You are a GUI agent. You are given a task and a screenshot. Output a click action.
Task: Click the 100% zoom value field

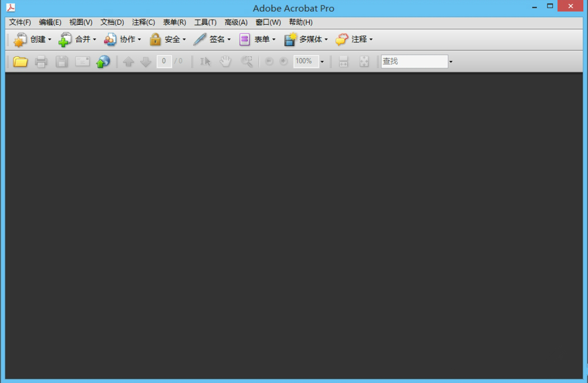point(306,61)
